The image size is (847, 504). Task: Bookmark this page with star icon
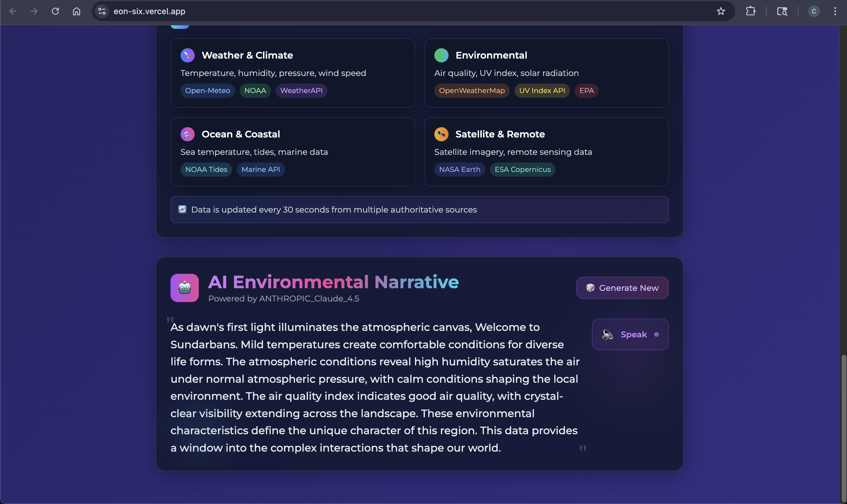coord(721,11)
